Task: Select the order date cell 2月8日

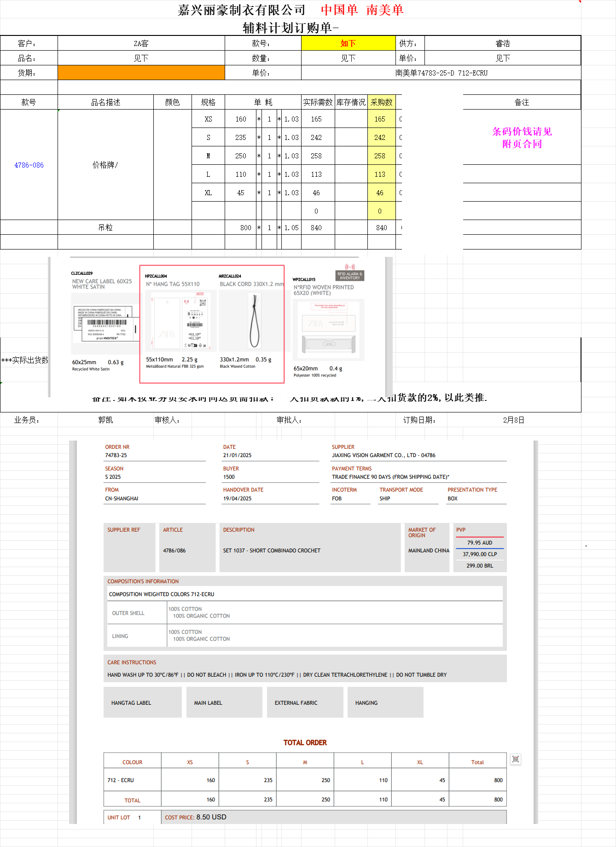Action: [513, 420]
